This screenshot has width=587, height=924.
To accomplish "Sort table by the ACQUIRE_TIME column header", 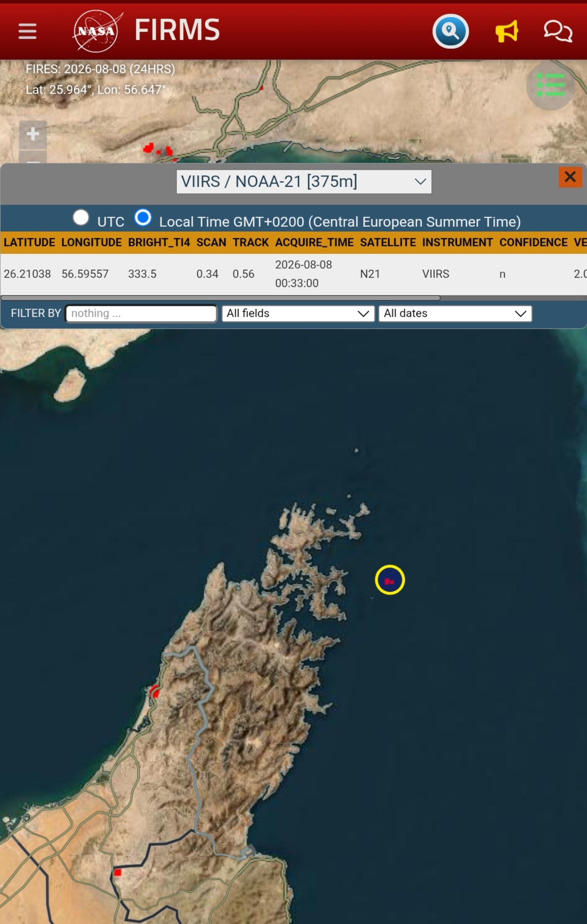I will [314, 242].
